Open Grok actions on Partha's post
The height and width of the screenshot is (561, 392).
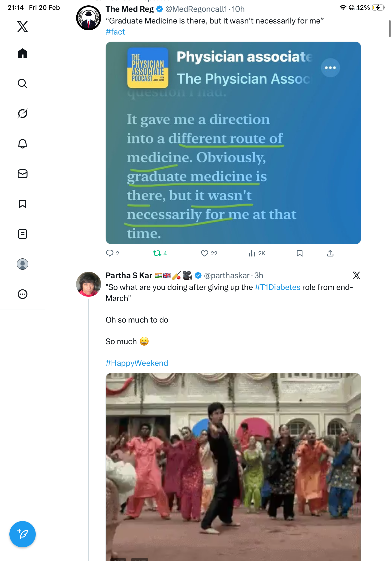click(356, 275)
